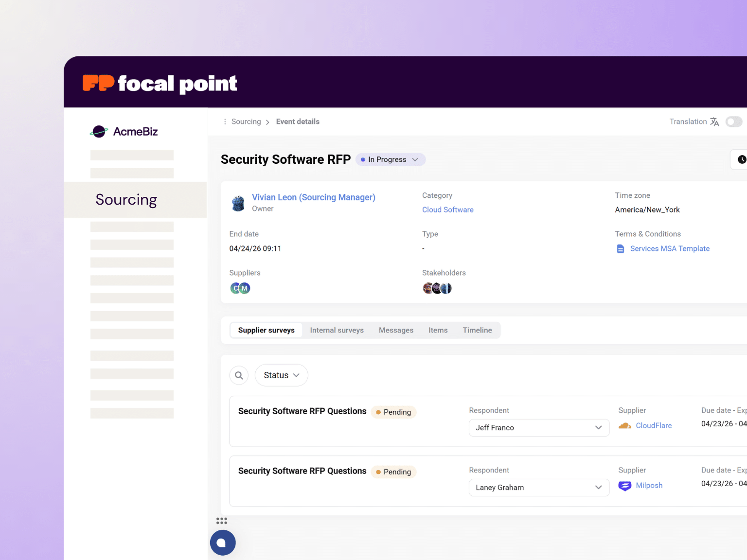Screen dimensions: 747x560
Task: Enable the Translation toggle
Action: click(734, 122)
